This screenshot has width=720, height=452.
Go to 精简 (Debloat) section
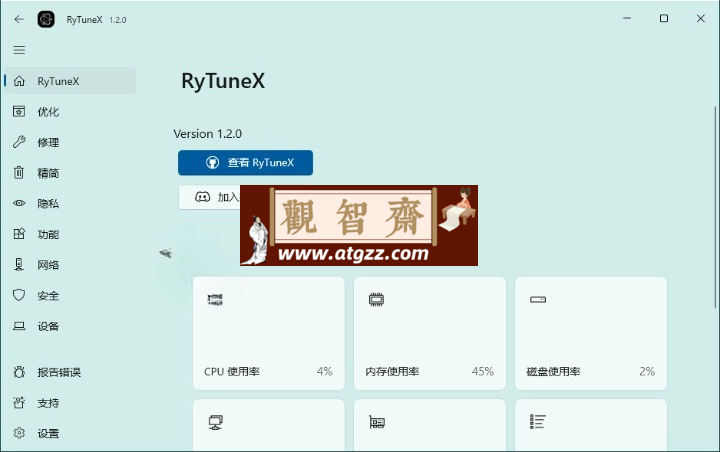click(x=70, y=173)
